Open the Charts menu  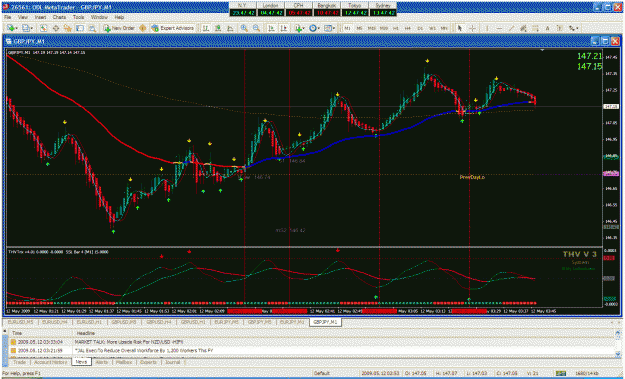point(59,18)
